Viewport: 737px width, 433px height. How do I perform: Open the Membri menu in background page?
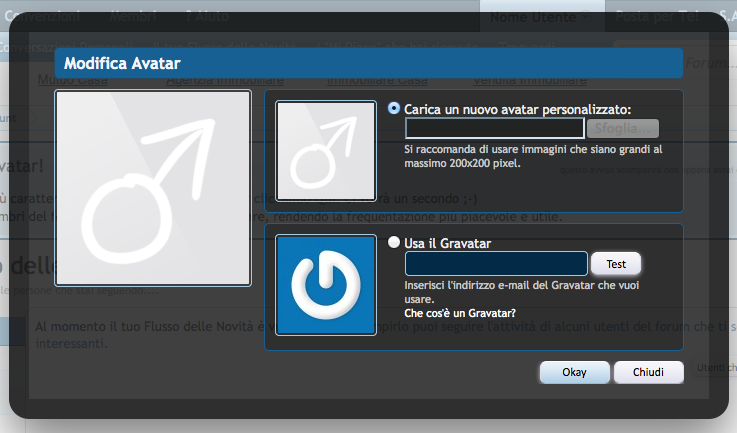point(133,16)
